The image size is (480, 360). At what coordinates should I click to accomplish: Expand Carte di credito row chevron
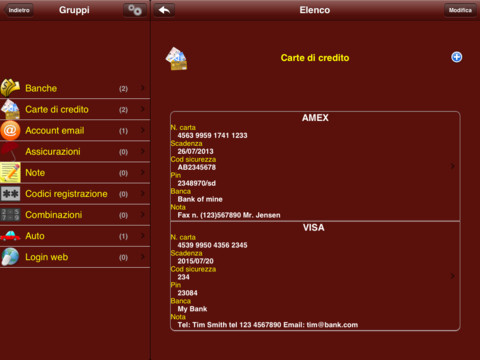pos(143,109)
